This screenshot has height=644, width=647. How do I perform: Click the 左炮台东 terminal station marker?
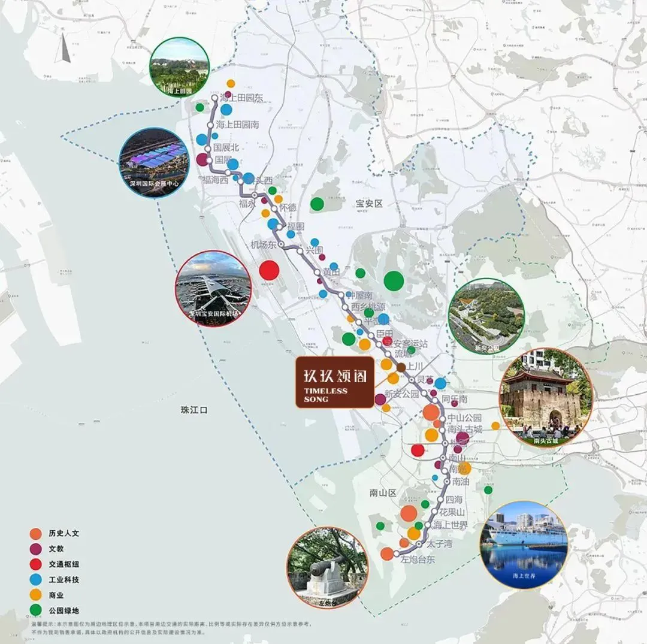(396, 554)
